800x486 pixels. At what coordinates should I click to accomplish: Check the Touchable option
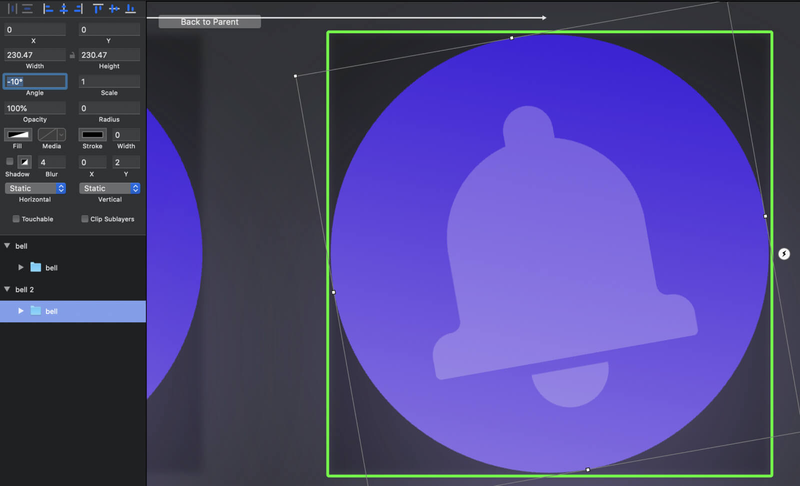[x=16, y=219]
